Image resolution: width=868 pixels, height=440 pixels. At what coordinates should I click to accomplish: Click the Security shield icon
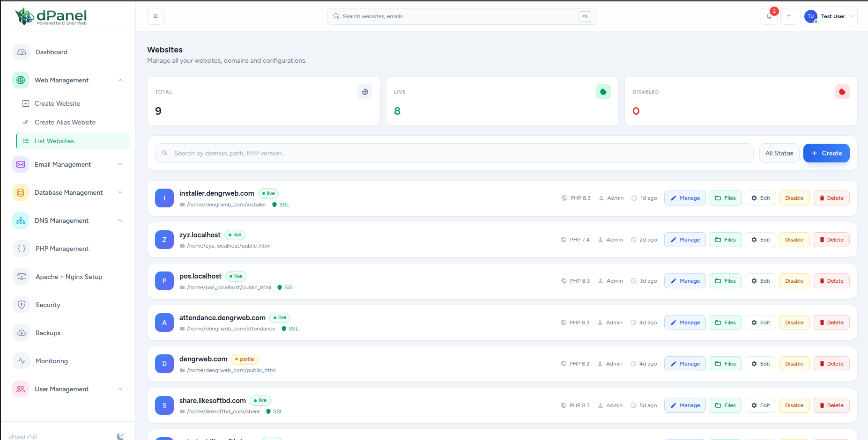[22, 305]
